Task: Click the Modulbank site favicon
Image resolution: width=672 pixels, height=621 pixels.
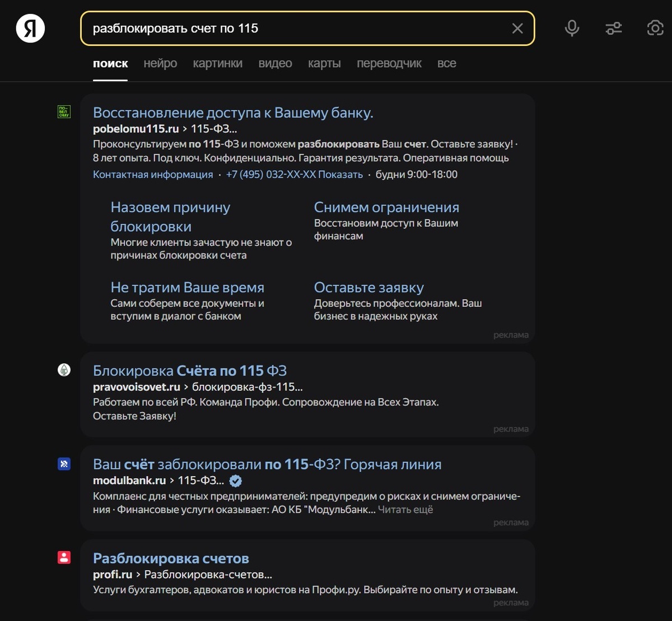Action: coord(64,464)
